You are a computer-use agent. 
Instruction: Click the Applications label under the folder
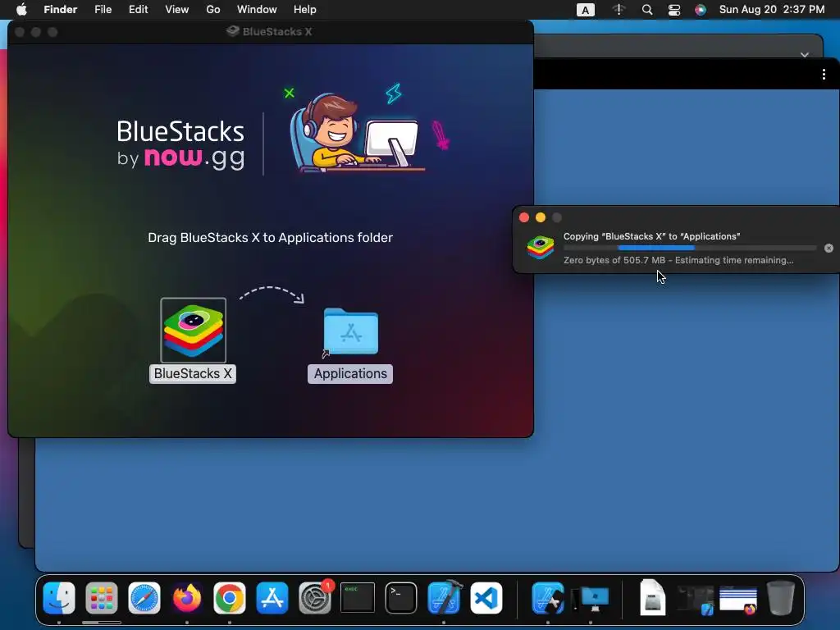coord(350,373)
